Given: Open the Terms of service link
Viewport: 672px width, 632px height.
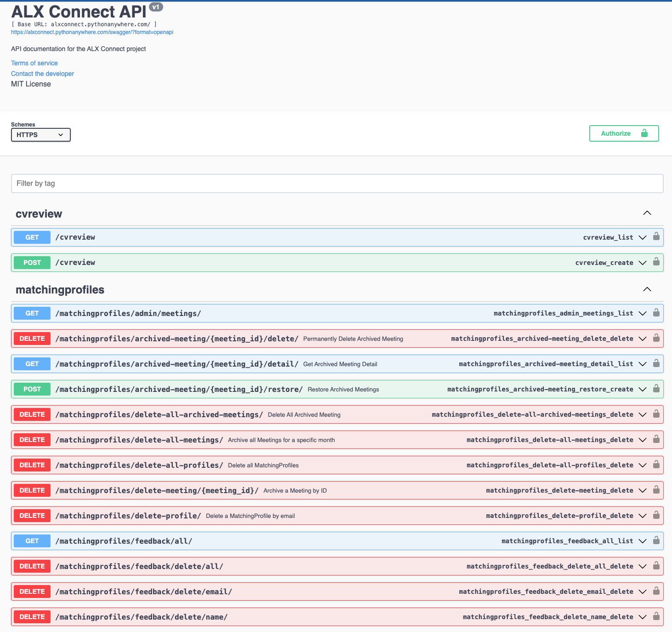Looking at the screenshot, I should [34, 63].
